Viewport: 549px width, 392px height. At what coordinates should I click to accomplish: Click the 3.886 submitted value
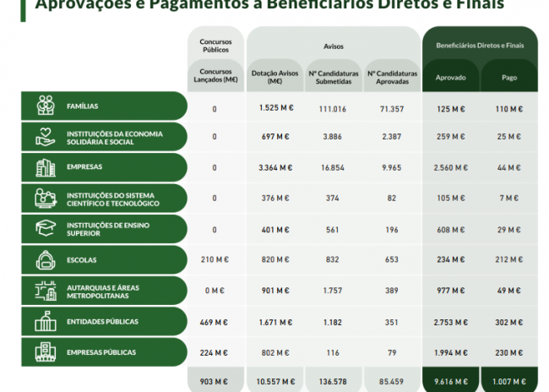[332, 137]
